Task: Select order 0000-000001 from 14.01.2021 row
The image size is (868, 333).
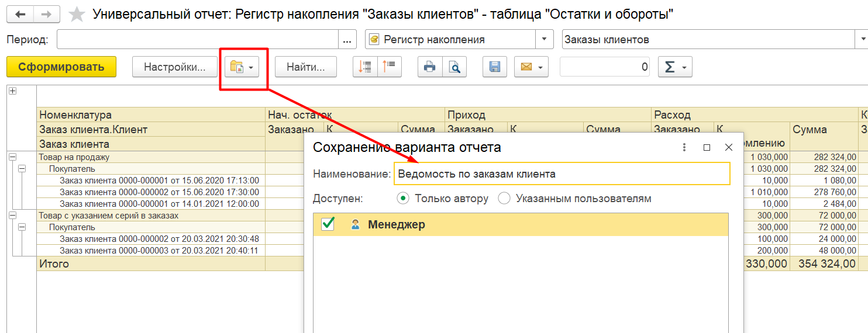Action: (x=159, y=204)
